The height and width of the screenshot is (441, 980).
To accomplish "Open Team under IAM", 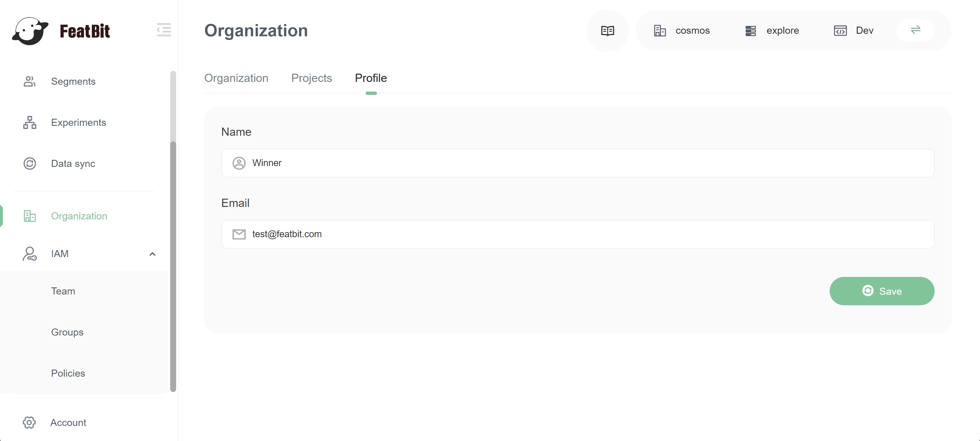I will 63,291.
